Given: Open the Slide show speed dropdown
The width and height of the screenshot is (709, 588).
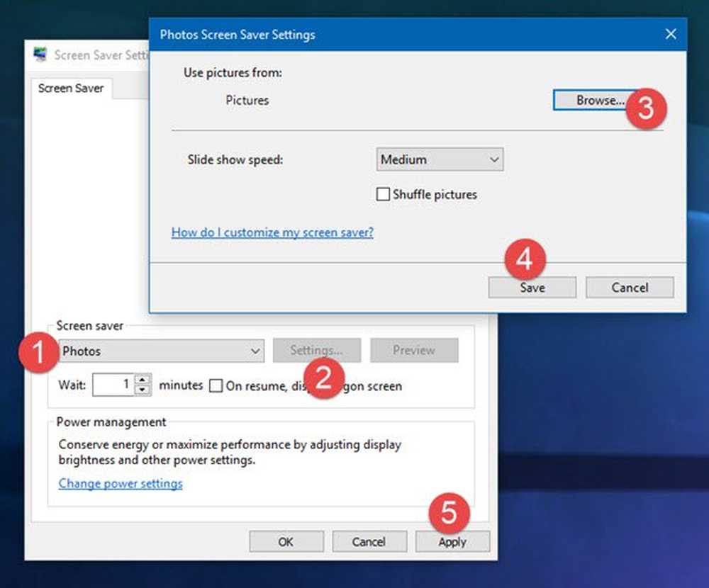Looking at the screenshot, I should (440, 159).
